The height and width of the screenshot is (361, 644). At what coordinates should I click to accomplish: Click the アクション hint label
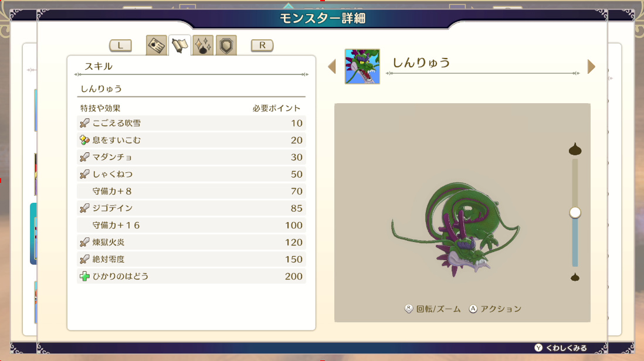pos(501,309)
